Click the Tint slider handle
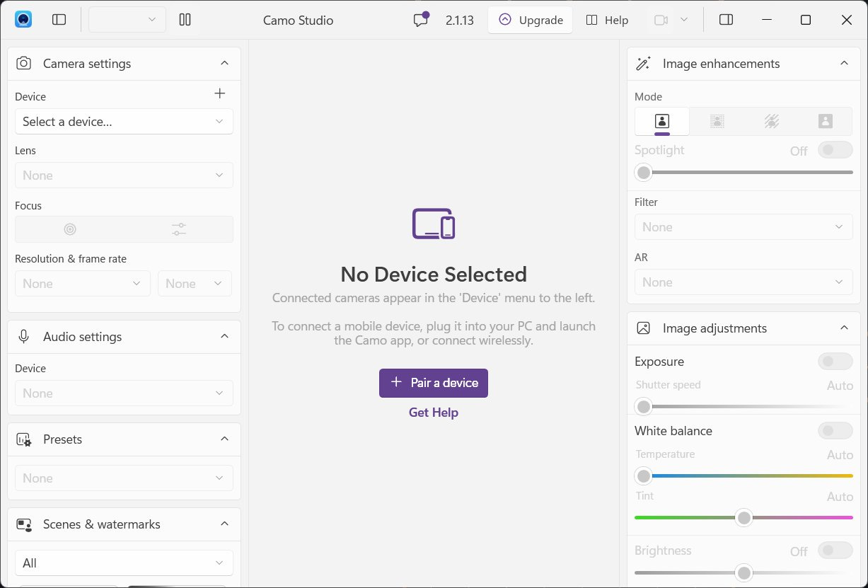The height and width of the screenshot is (588, 868). click(x=743, y=518)
